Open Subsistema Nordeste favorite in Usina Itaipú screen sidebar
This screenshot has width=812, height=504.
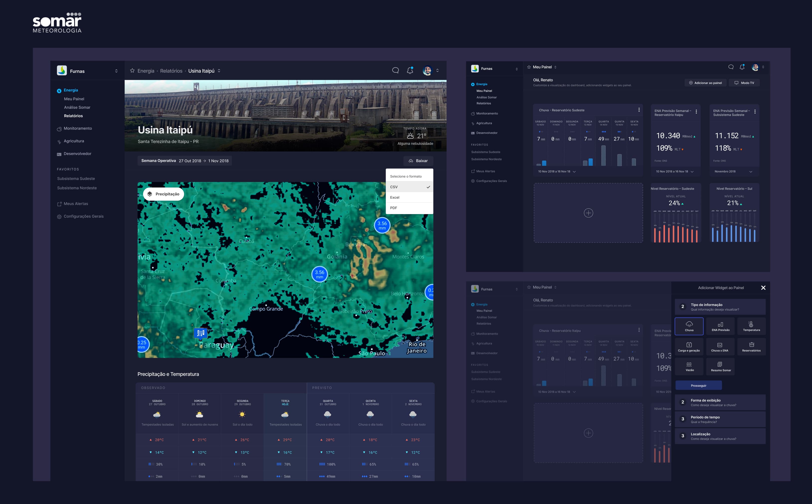coord(77,188)
